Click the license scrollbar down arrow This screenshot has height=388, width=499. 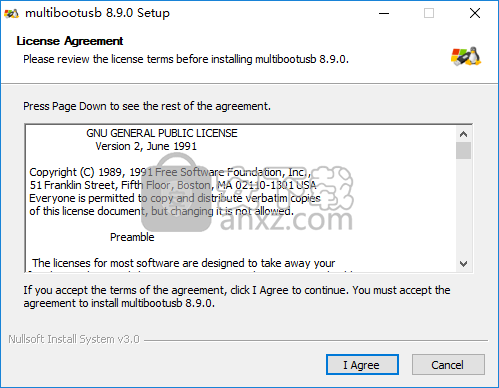click(463, 264)
